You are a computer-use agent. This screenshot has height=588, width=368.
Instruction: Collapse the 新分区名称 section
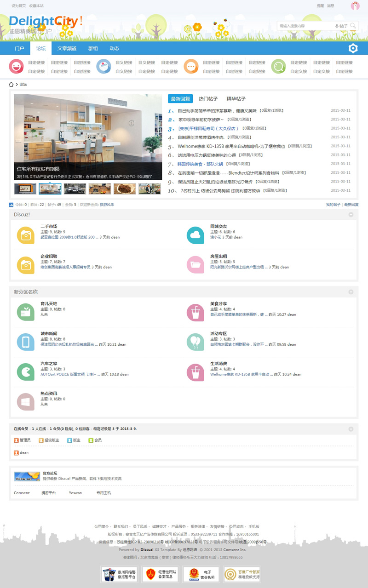pos(351,292)
